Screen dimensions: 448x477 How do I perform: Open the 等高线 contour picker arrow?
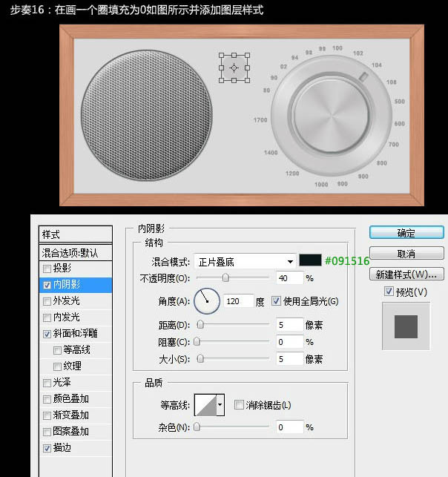[x=220, y=405]
